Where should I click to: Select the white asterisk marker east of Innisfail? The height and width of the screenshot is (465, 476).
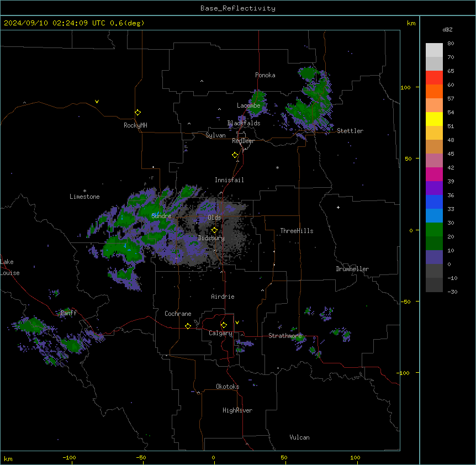click(x=277, y=167)
